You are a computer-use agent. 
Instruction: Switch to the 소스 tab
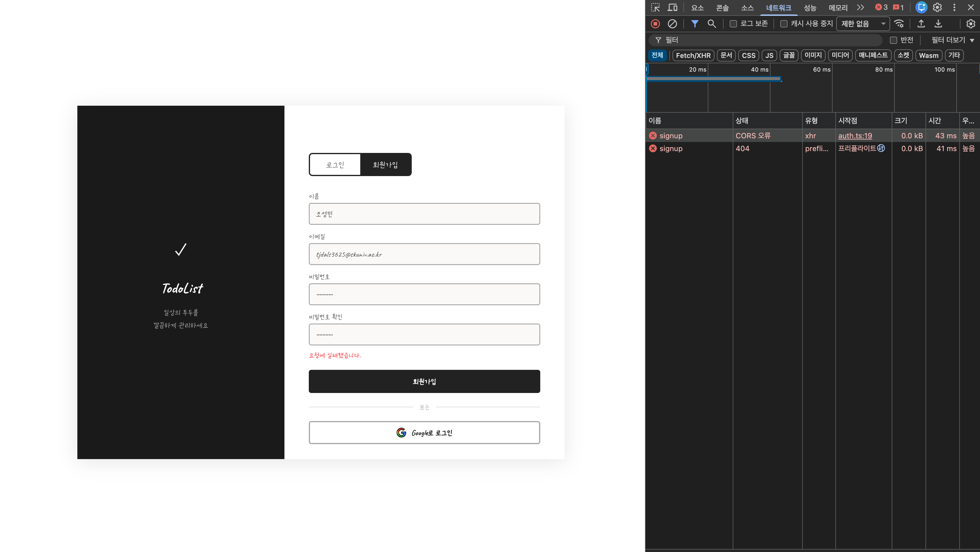pos(748,8)
